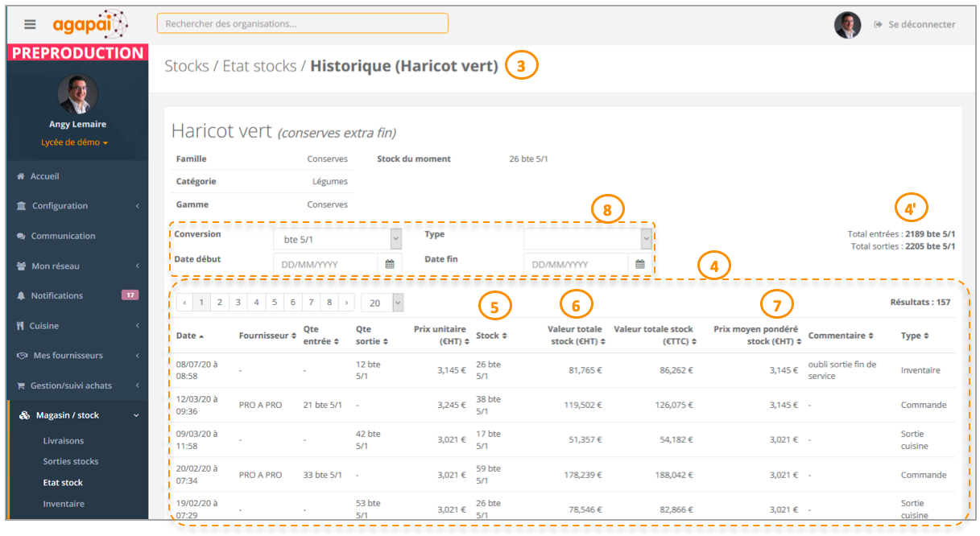Click Stocks breadcrumb link

(187, 66)
